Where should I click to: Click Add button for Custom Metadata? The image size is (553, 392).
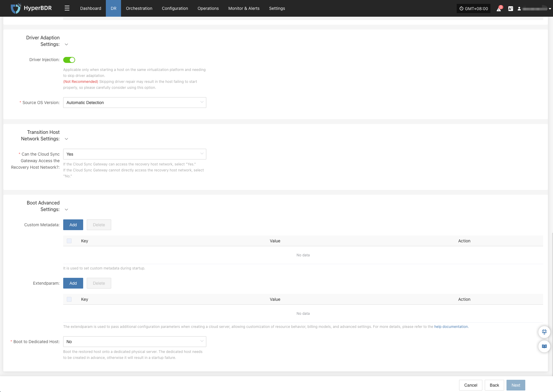(73, 225)
